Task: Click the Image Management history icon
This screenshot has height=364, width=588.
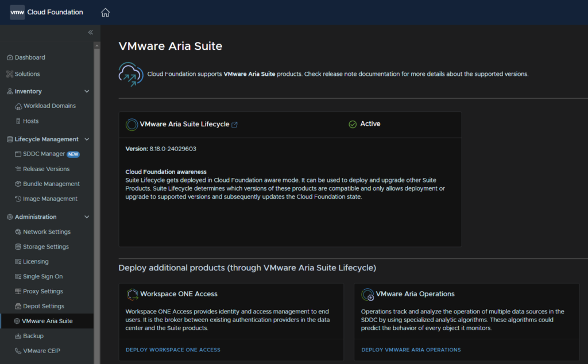Action: (x=18, y=199)
